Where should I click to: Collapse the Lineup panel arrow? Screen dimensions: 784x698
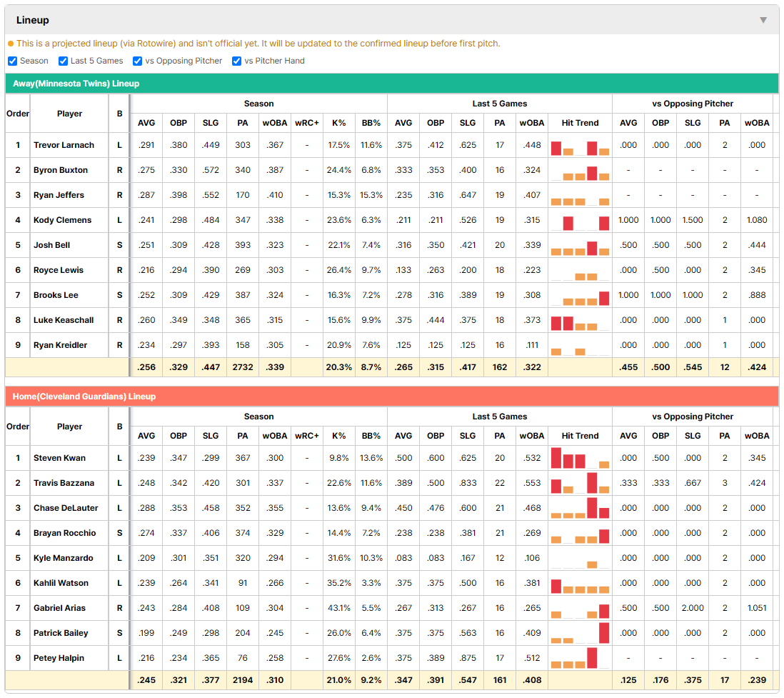click(763, 20)
